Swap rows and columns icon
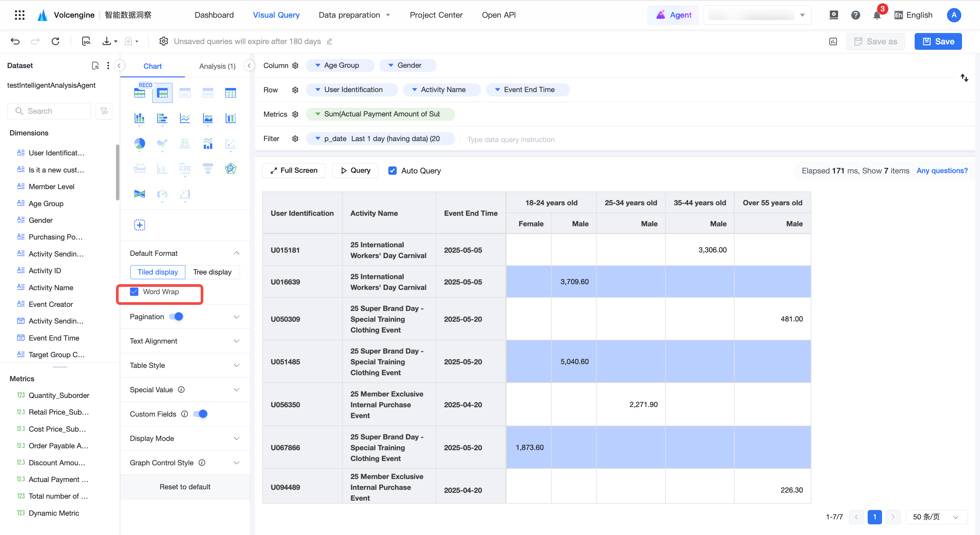 (x=964, y=78)
